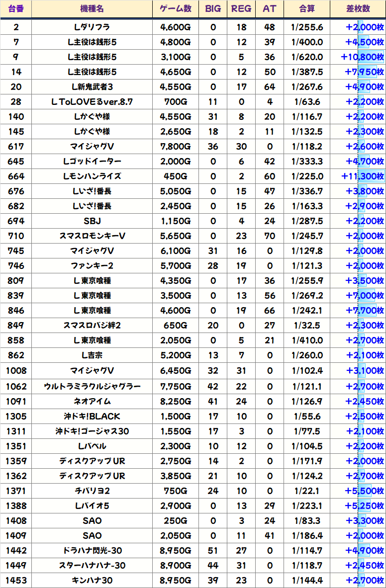Select machine number 1453 cell
The image size is (386, 588).
[15, 580]
